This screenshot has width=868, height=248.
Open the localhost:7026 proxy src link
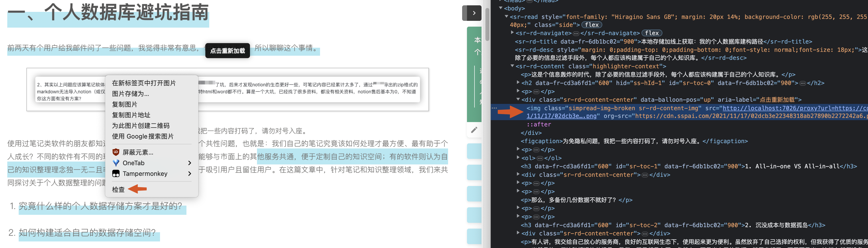point(795,108)
